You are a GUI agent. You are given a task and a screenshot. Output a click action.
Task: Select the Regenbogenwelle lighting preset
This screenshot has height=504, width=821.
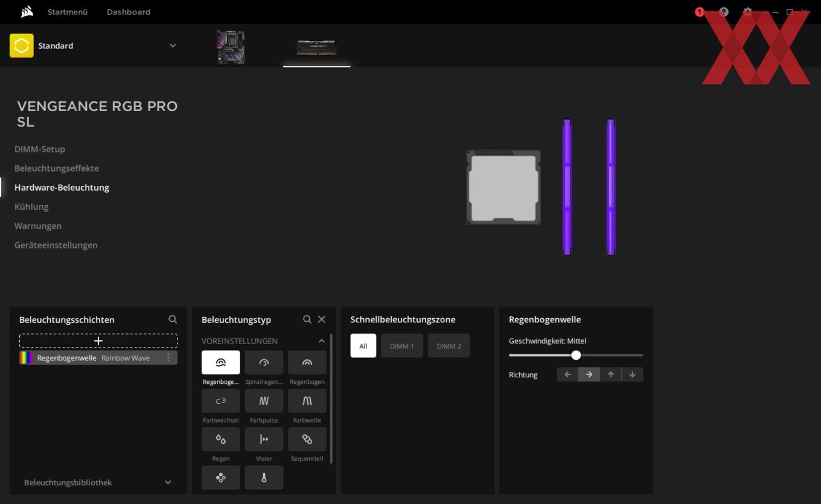click(220, 362)
